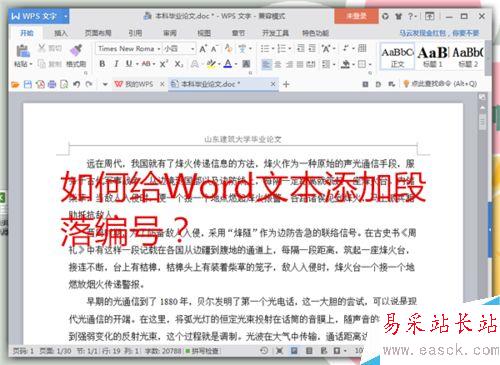
Task: Apply the 正文 style
Action: pos(397,57)
